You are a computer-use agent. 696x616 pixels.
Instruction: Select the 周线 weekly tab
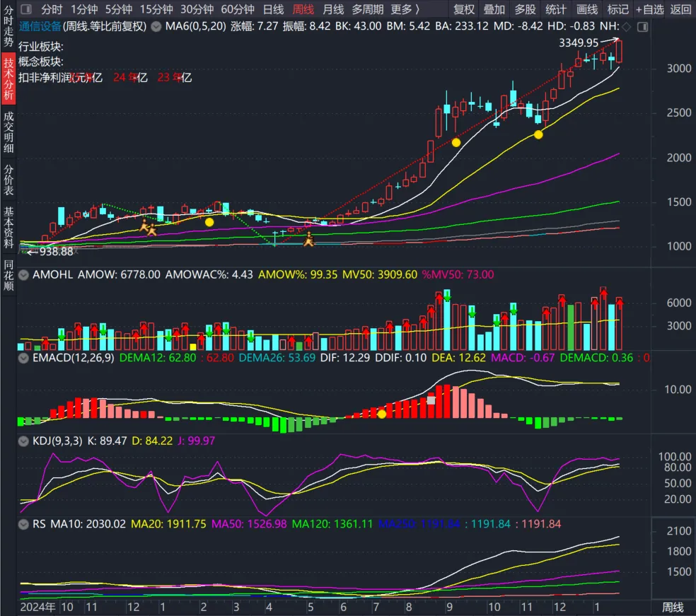click(x=303, y=9)
